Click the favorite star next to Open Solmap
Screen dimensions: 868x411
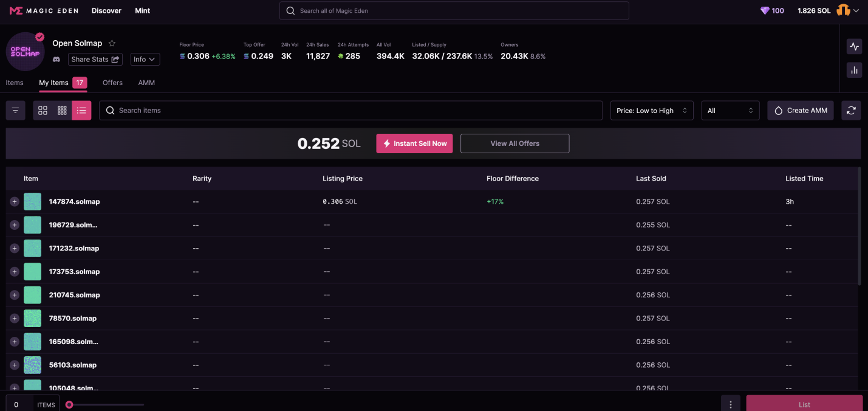(112, 43)
